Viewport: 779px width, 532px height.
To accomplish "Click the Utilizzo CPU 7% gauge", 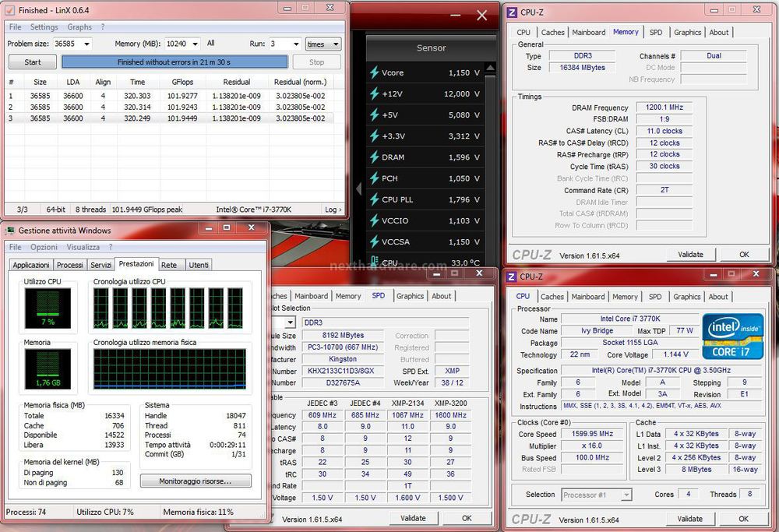I will tap(48, 308).
